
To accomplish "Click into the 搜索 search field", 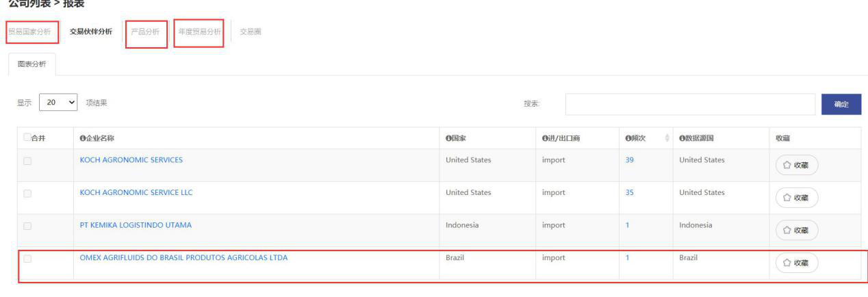I will 689,104.
